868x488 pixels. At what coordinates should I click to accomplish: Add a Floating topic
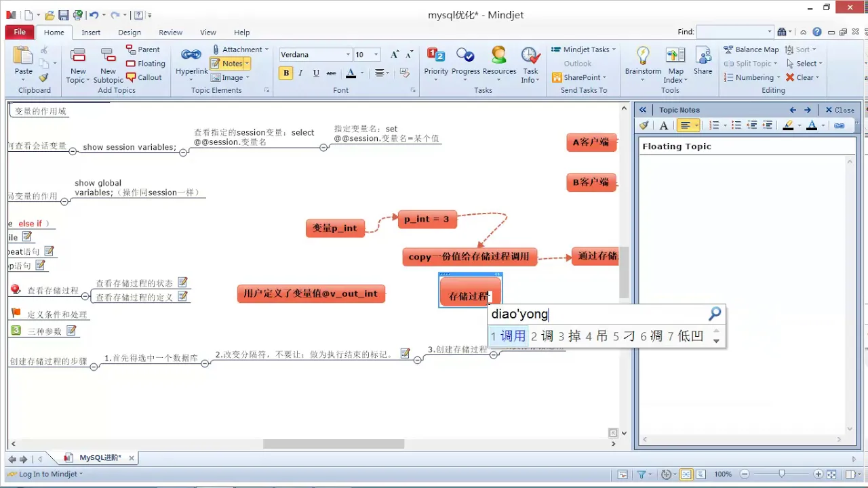click(146, 64)
